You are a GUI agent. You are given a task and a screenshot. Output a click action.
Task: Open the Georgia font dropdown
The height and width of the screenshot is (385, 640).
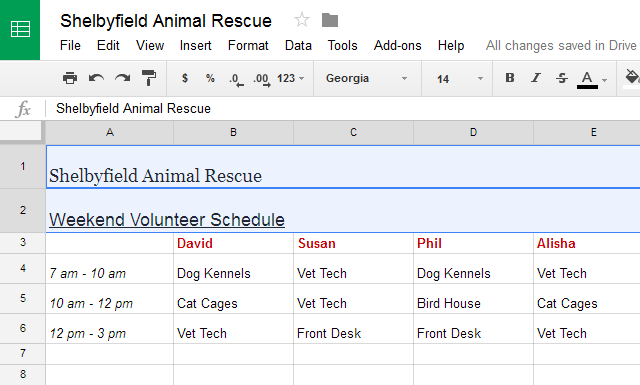point(366,78)
